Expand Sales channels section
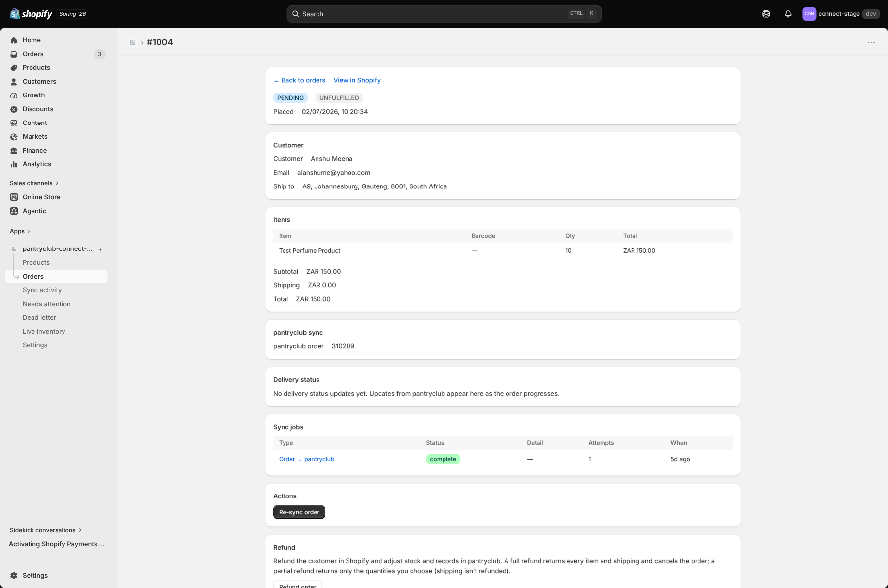Screen dimensions: 888x588 coord(34,183)
